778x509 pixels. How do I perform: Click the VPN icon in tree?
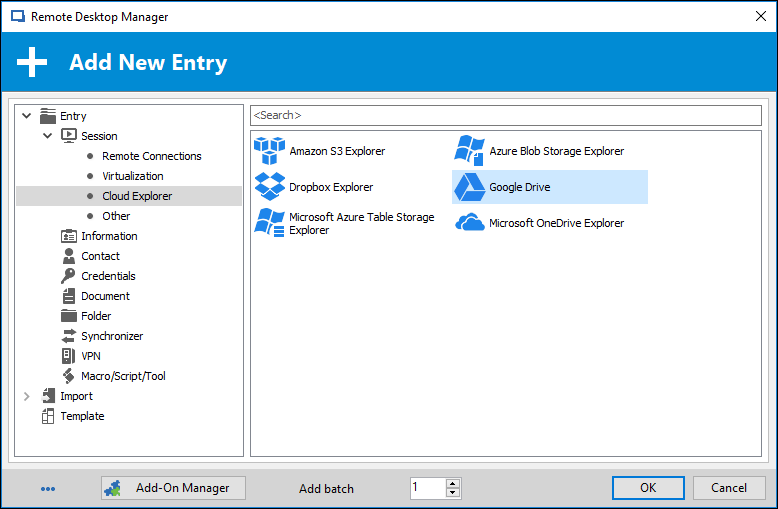(69, 356)
